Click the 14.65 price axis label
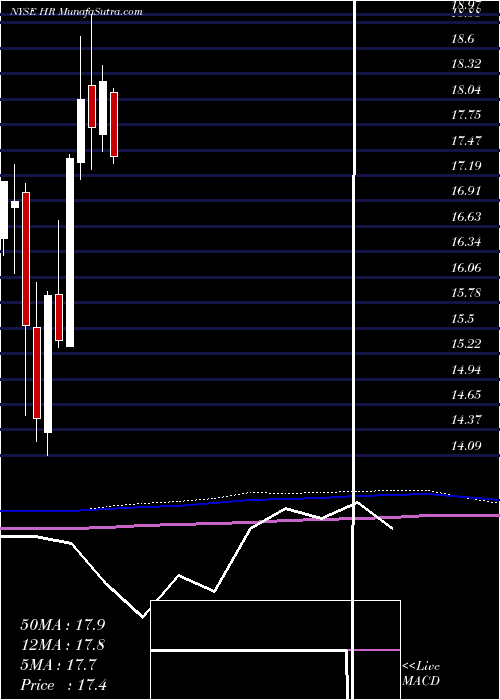The image size is (500, 700). tap(466, 395)
